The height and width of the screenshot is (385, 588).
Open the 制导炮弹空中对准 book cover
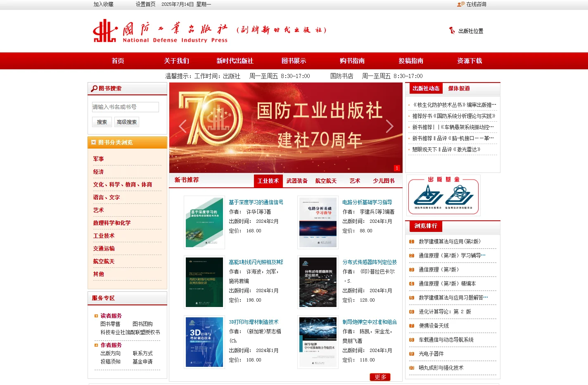coord(318,342)
